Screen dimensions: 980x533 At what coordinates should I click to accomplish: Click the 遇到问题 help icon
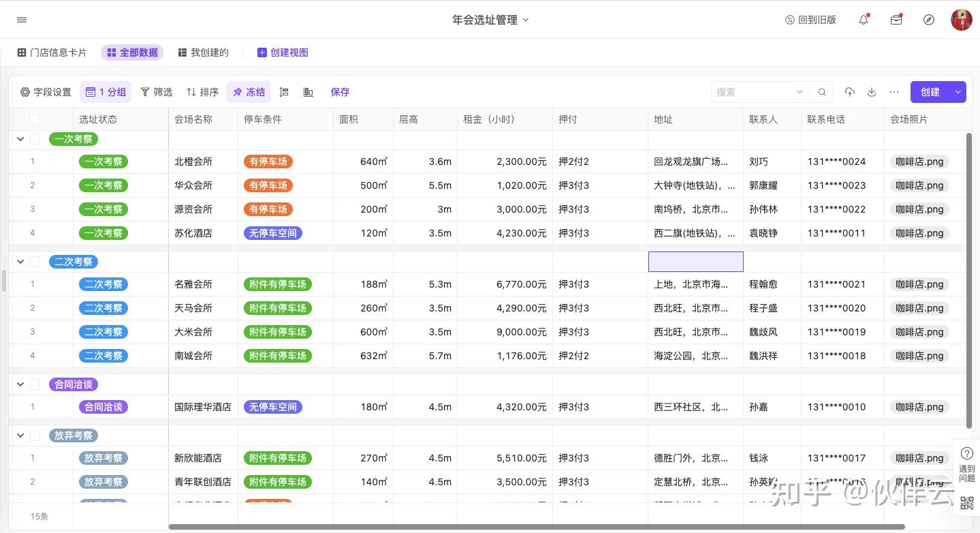tap(967, 463)
